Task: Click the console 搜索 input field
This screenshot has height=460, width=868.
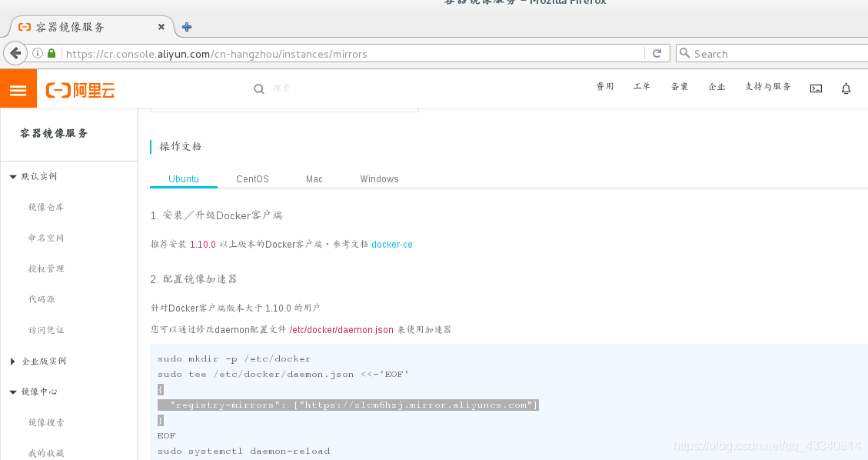Action: point(281,88)
